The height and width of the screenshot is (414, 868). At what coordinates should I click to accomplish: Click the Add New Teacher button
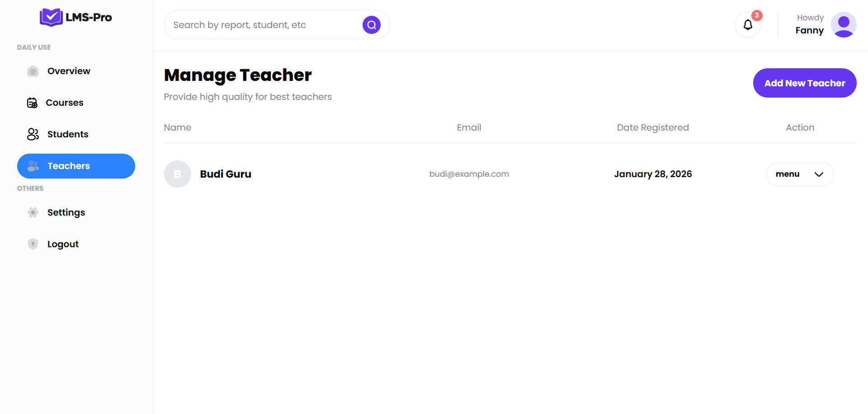(x=805, y=83)
